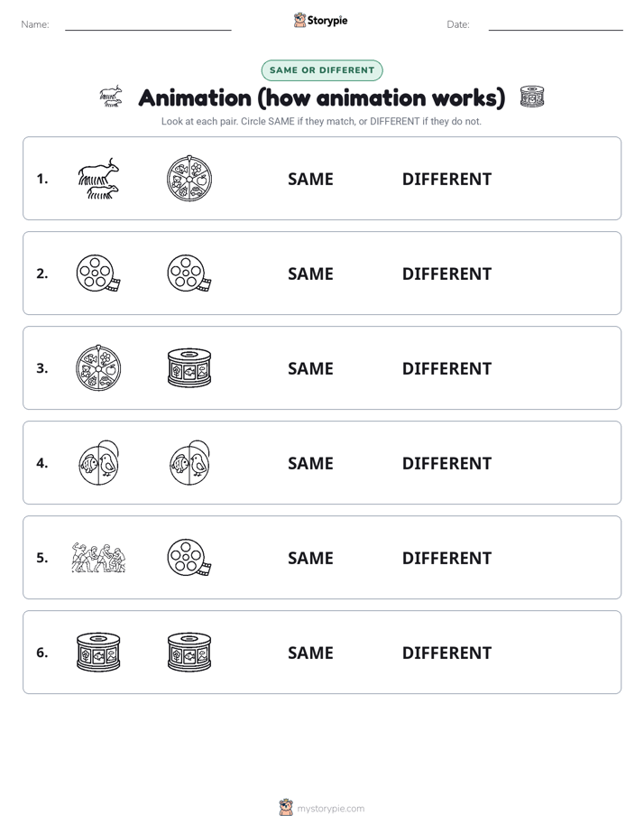
Task: Mark SAME for question 6
Action: (311, 653)
